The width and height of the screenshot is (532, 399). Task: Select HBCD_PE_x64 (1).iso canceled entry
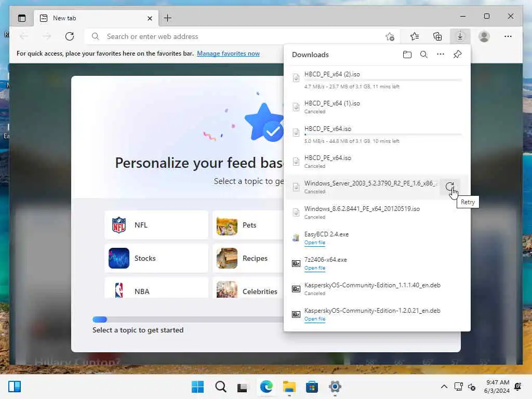tap(377, 107)
